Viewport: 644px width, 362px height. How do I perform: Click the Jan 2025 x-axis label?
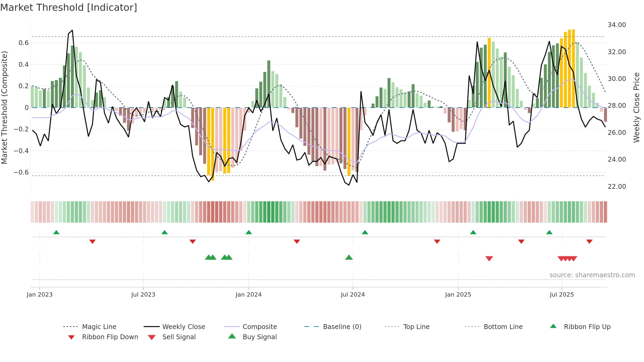tap(458, 294)
